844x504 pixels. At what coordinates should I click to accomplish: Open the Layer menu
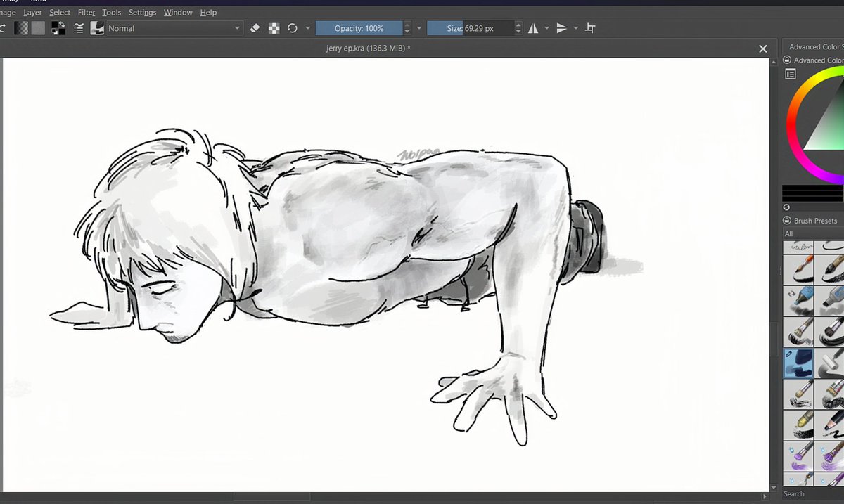pyautogui.click(x=32, y=12)
